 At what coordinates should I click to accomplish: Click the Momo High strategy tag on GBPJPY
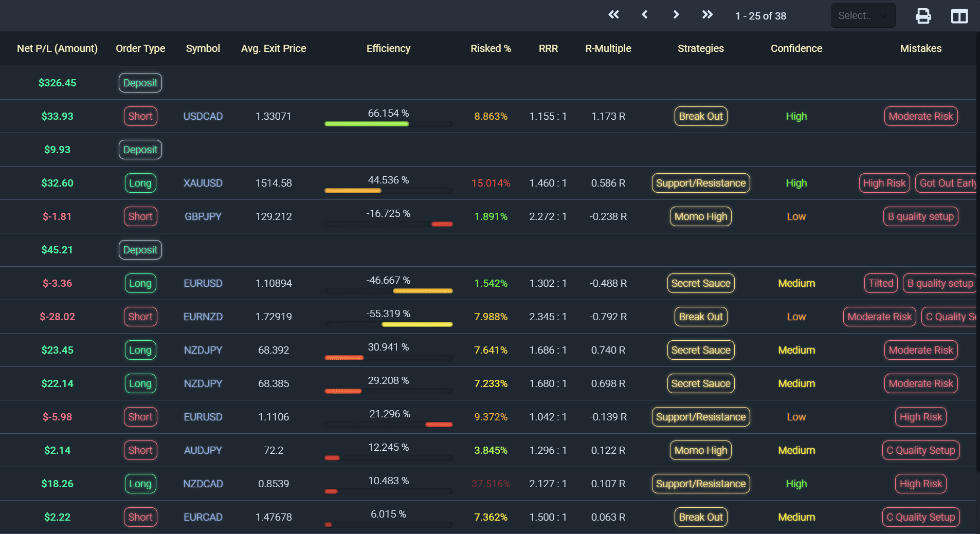(700, 216)
